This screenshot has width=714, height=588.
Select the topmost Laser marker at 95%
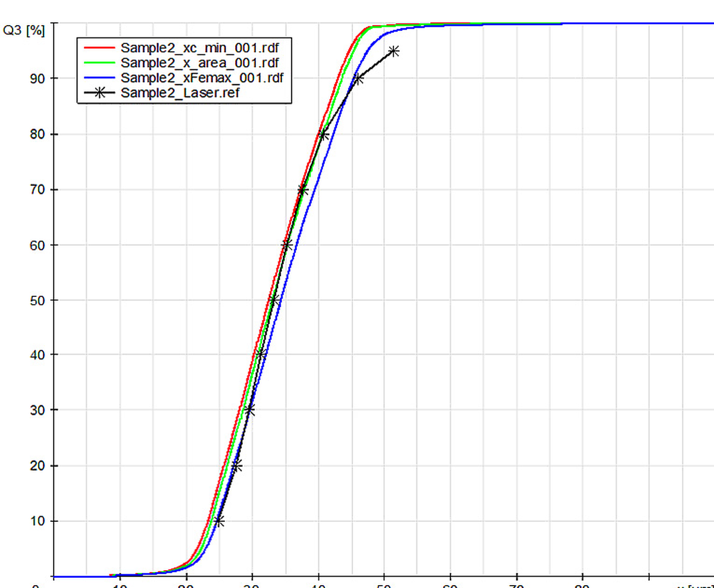pyautogui.click(x=393, y=51)
